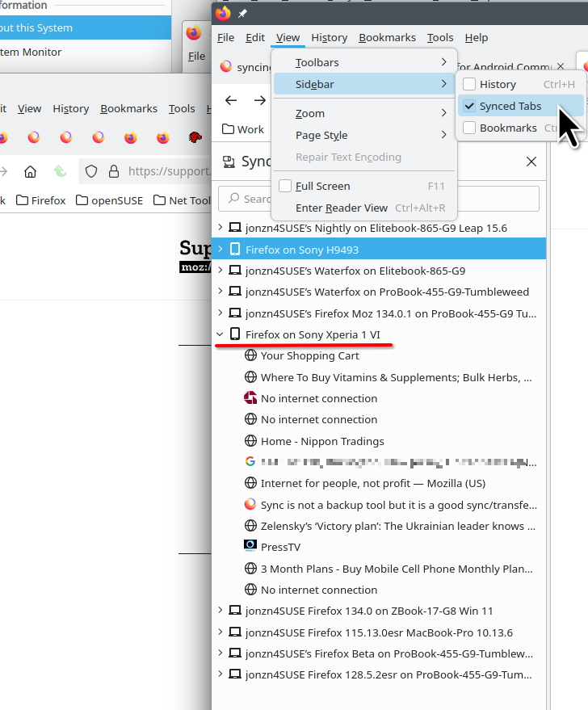The width and height of the screenshot is (588, 710).
Task: Toggle the Bookmarks sidebar checkbox
Action: pos(469,128)
